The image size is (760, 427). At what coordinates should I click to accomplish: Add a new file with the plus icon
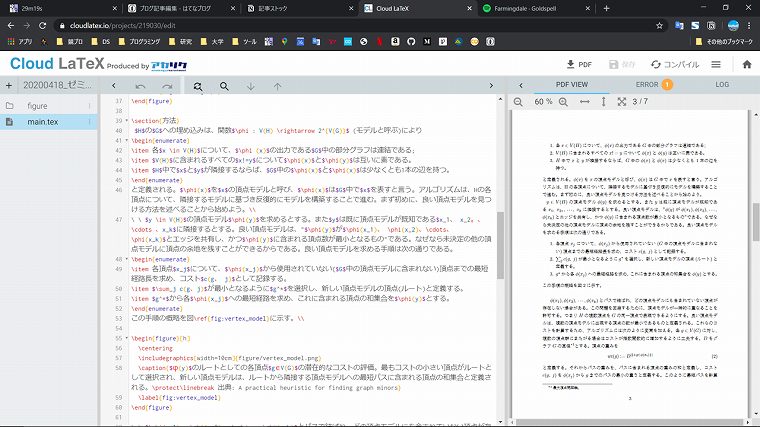click(x=9, y=86)
